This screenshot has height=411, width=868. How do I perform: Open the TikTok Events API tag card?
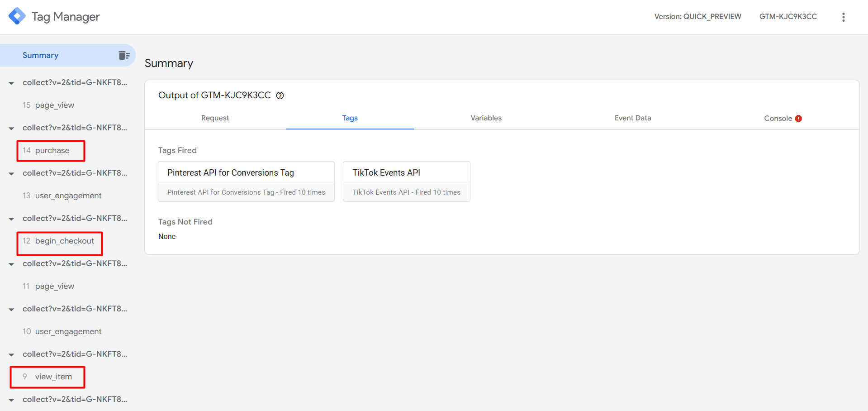(x=406, y=181)
